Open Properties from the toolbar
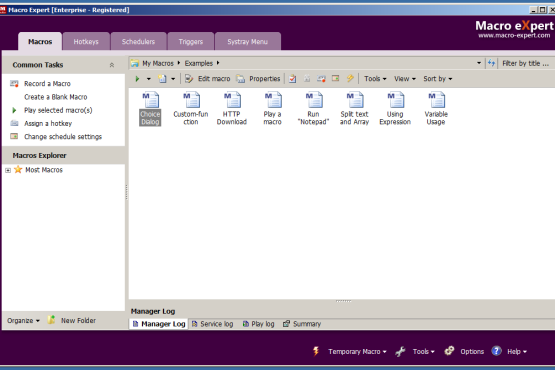555x370 pixels. tap(258, 79)
